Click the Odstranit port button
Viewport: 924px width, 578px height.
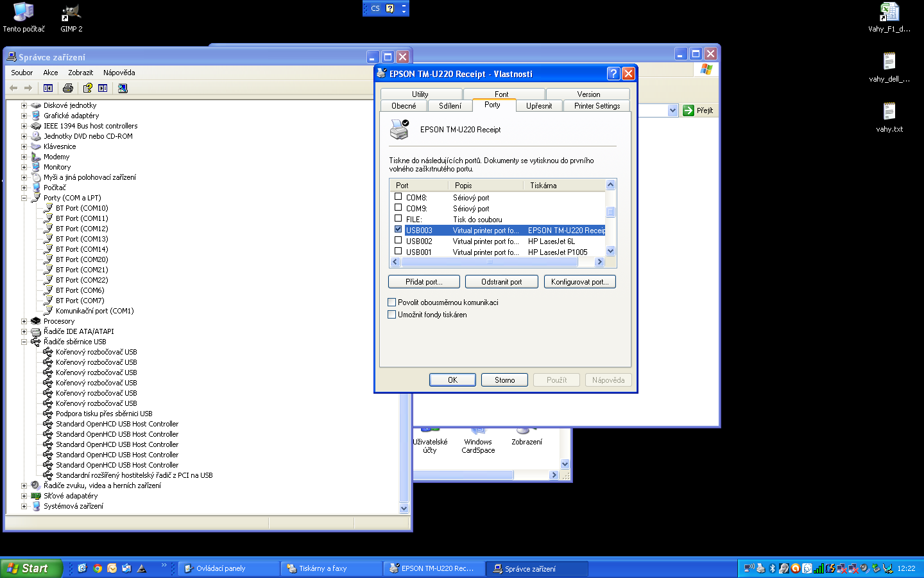click(x=502, y=281)
